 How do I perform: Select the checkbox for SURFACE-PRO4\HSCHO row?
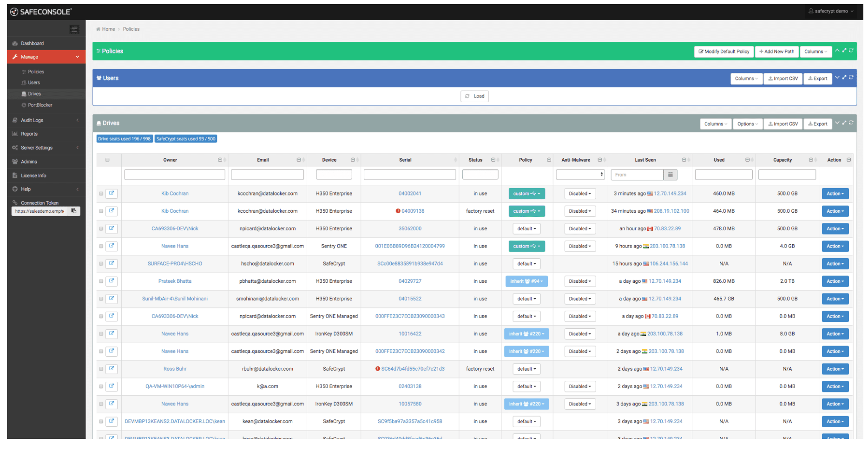click(101, 264)
